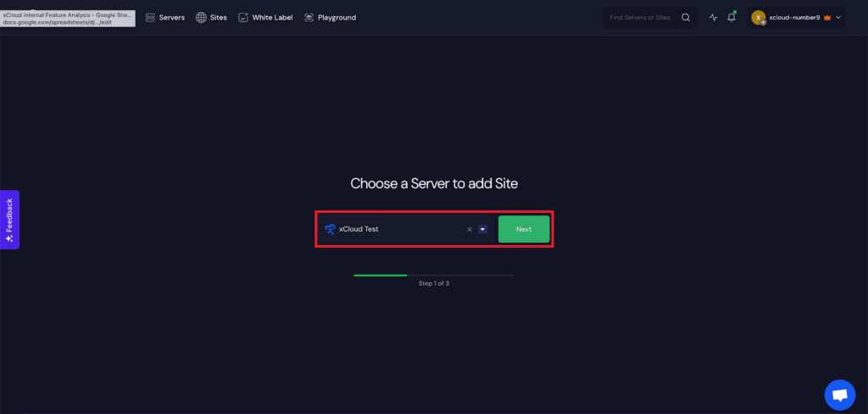Click the user avatar circle
The image size is (868, 414).
758,17
